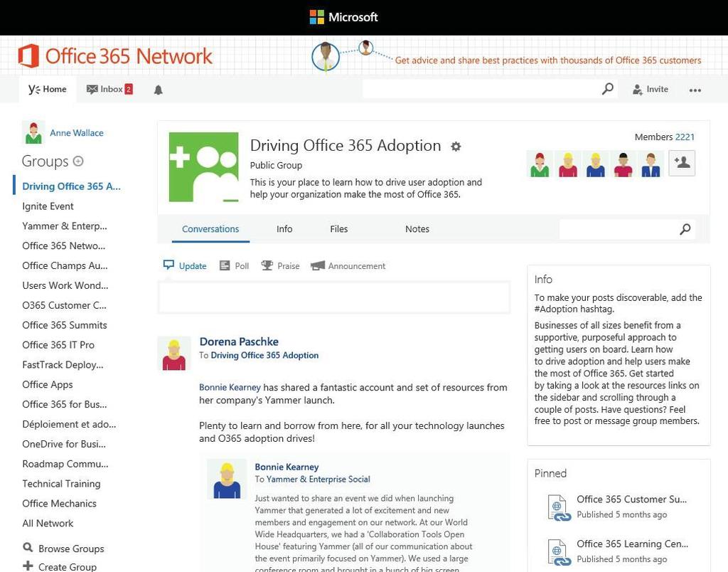Open group settings gear icon
The image size is (728, 572).
click(456, 147)
